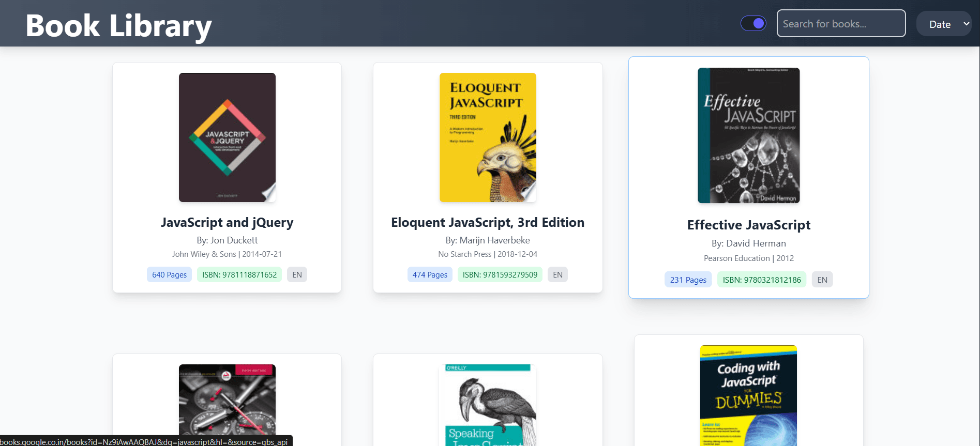980x446 pixels.
Task: Open Eloquent JavaScript book cover thumbnail
Action: 488,137
